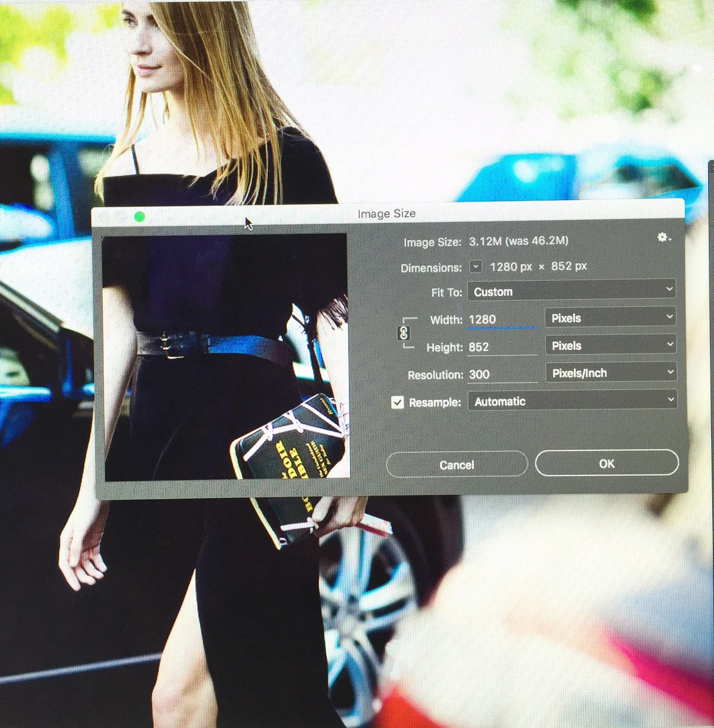Click the Cancel button
The width and height of the screenshot is (714, 728).
(x=457, y=465)
